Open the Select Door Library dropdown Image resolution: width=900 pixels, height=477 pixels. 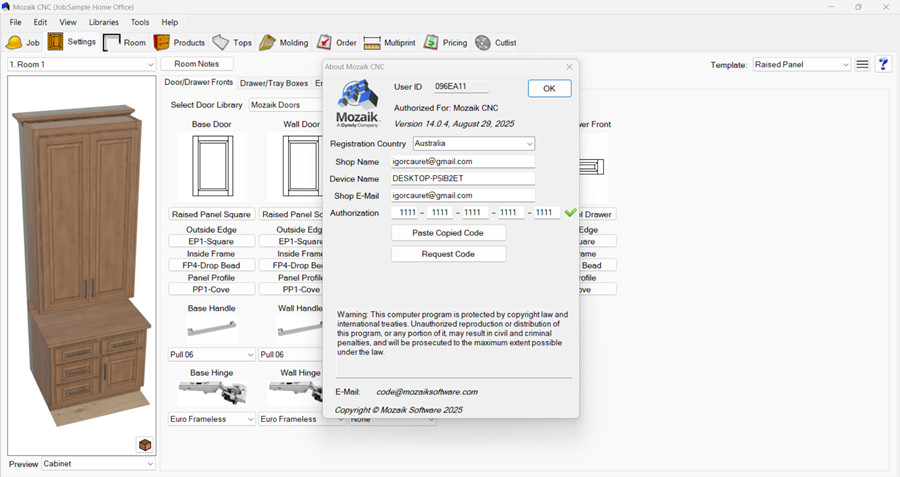click(286, 105)
